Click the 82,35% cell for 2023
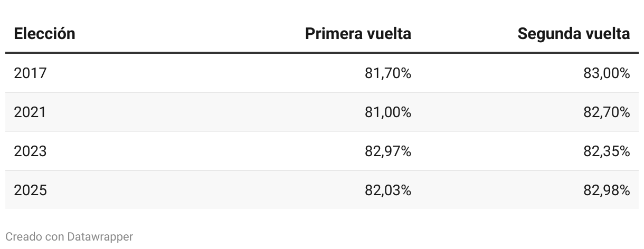 (x=607, y=151)
